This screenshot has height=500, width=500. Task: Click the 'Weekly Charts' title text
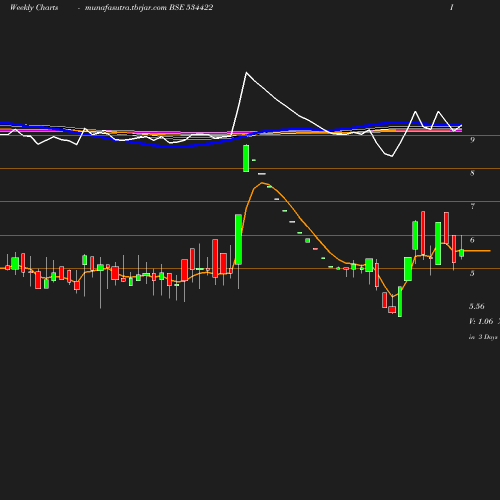coord(34,8)
